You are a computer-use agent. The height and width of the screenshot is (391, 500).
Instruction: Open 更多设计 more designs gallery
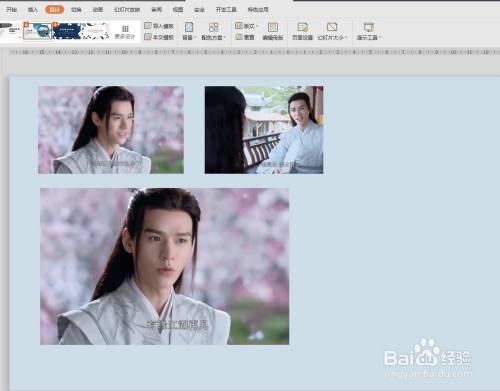point(125,32)
